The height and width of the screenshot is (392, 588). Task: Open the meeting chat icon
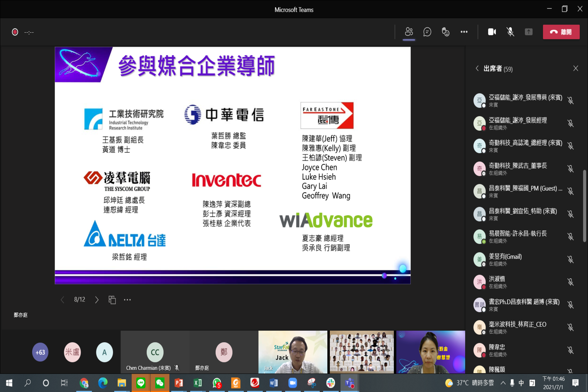pos(427,32)
